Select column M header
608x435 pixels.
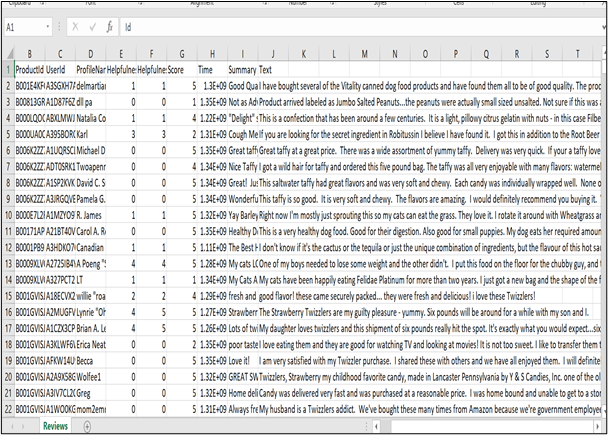point(364,54)
